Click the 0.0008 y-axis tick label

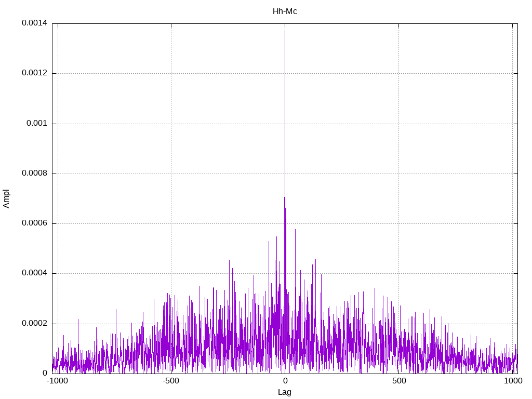(35, 173)
